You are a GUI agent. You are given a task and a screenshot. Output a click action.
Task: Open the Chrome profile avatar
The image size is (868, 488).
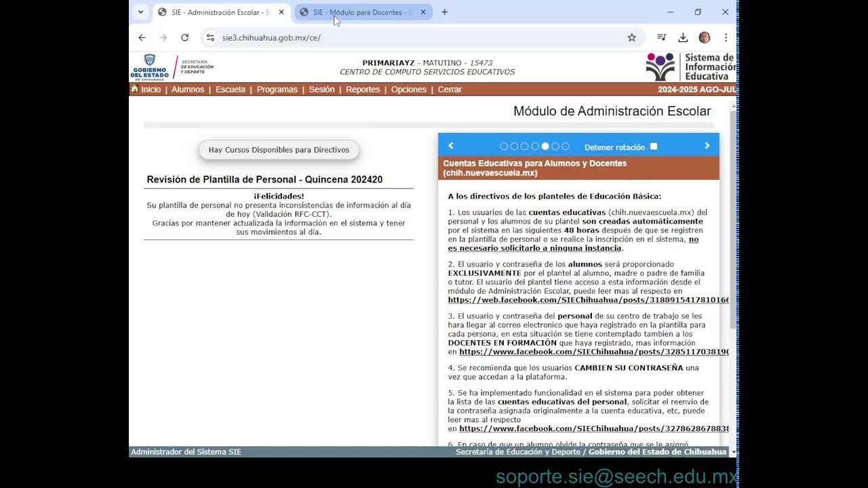[x=705, y=38]
